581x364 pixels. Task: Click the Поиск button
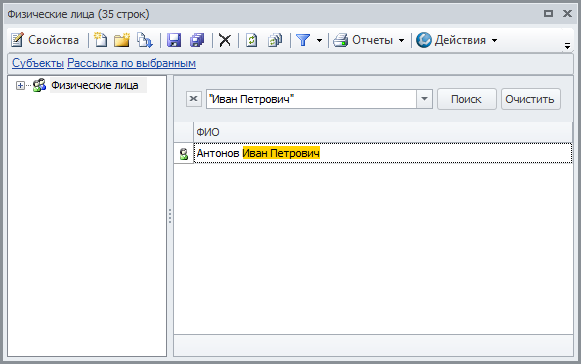(467, 99)
